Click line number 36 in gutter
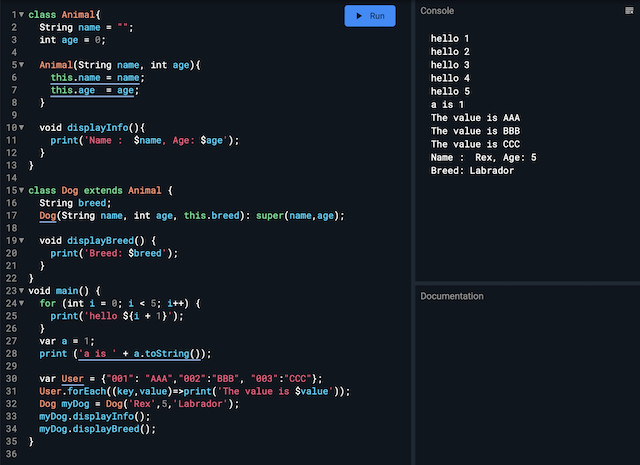 click(x=11, y=454)
